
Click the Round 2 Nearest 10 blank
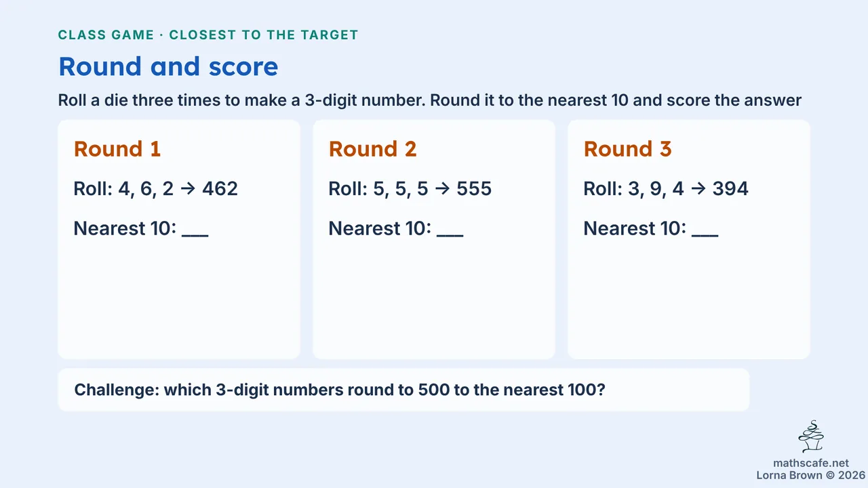(x=450, y=229)
